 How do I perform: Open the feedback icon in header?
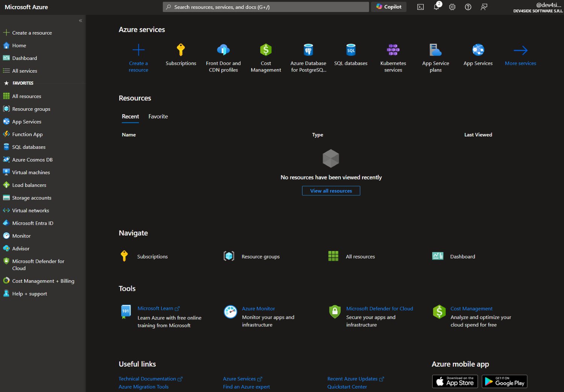pos(484,7)
